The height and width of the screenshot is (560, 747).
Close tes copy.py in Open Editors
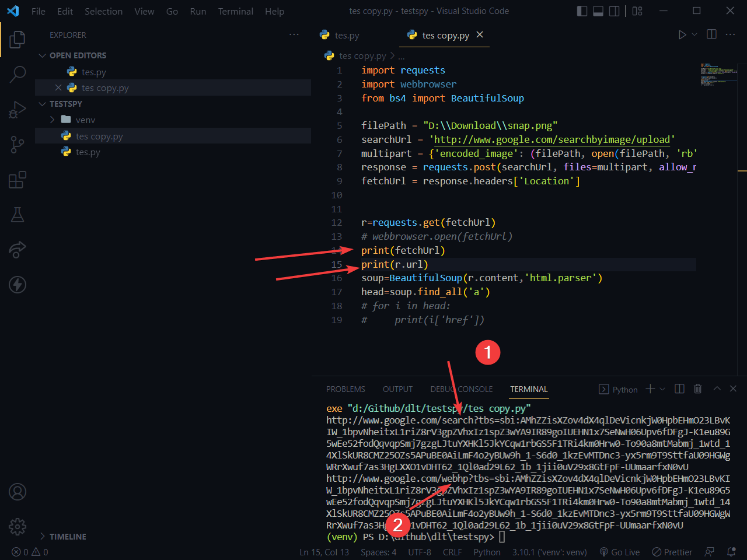coord(58,88)
